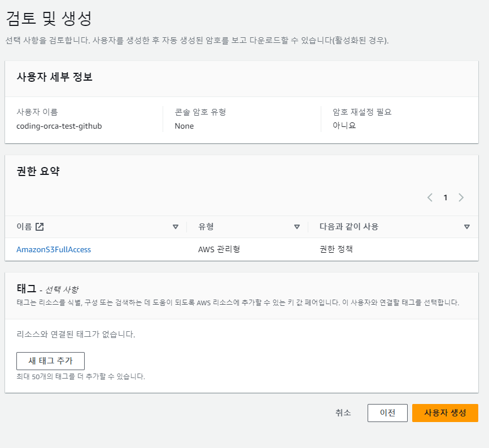Click the 최대 50개의 태그 hint text
Image resolution: width=489 pixels, height=448 pixels.
click(x=81, y=376)
